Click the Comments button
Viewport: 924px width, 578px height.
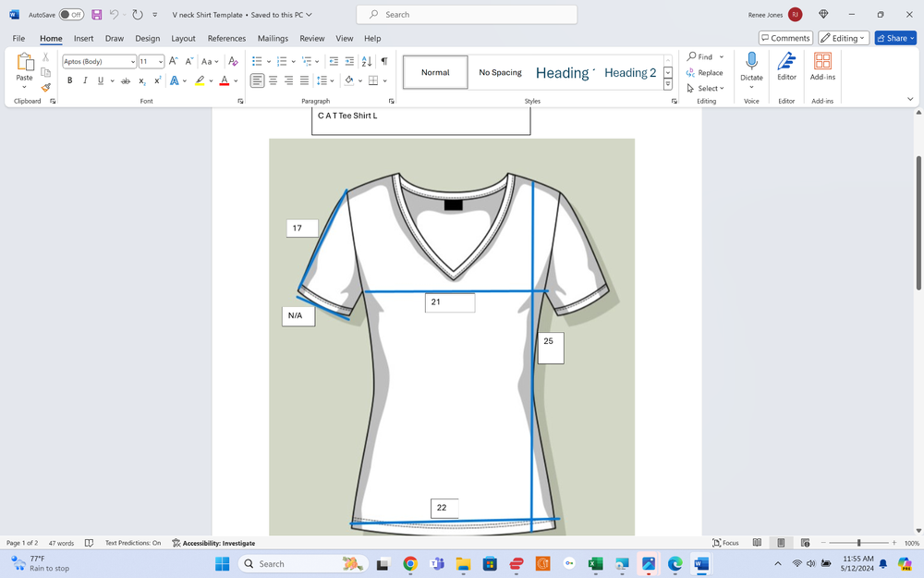point(785,38)
